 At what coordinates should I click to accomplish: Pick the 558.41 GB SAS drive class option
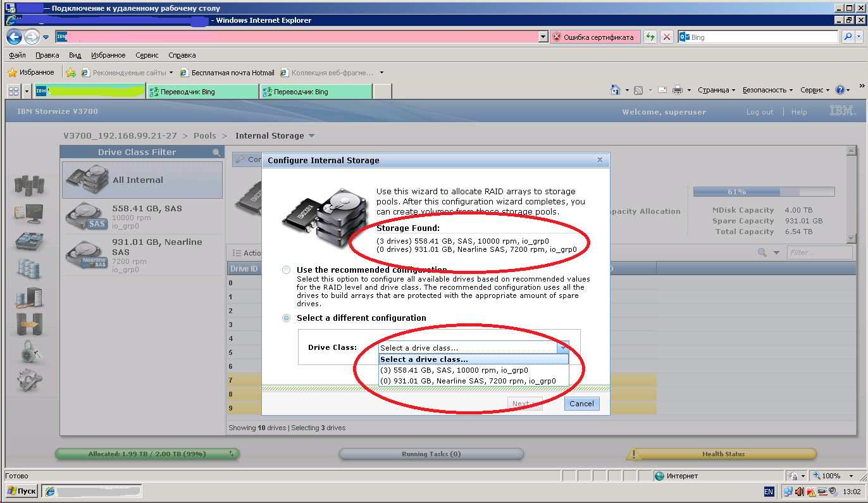pyautogui.click(x=454, y=370)
